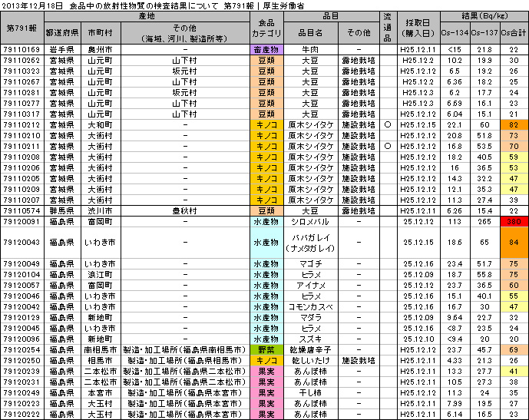Select the シロメバル item cell

[310, 221]
